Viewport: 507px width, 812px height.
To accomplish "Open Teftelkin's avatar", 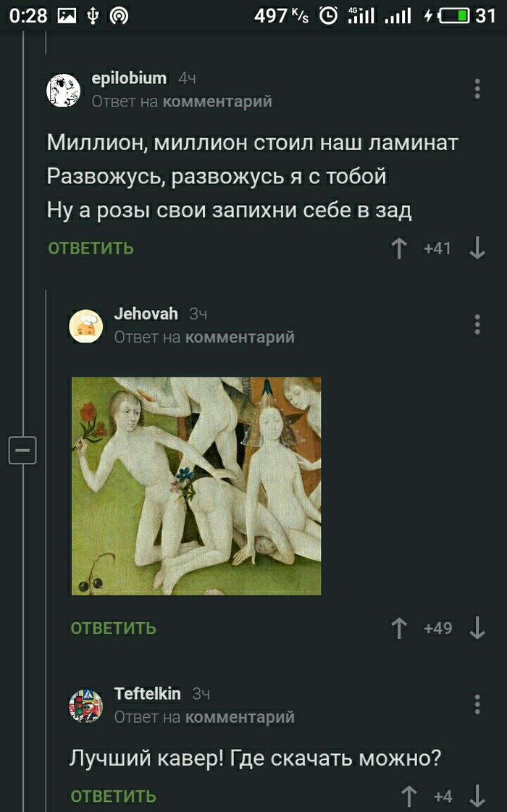I will click(x=86, y=706).
